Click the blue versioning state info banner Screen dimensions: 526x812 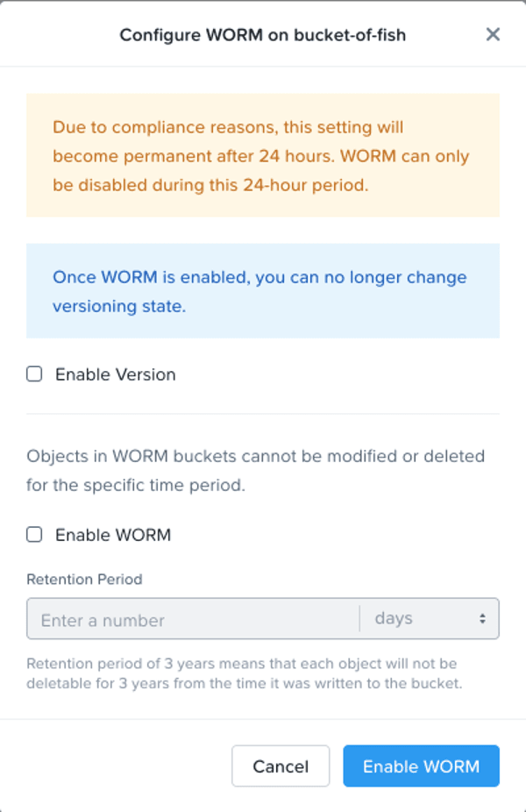263,291
